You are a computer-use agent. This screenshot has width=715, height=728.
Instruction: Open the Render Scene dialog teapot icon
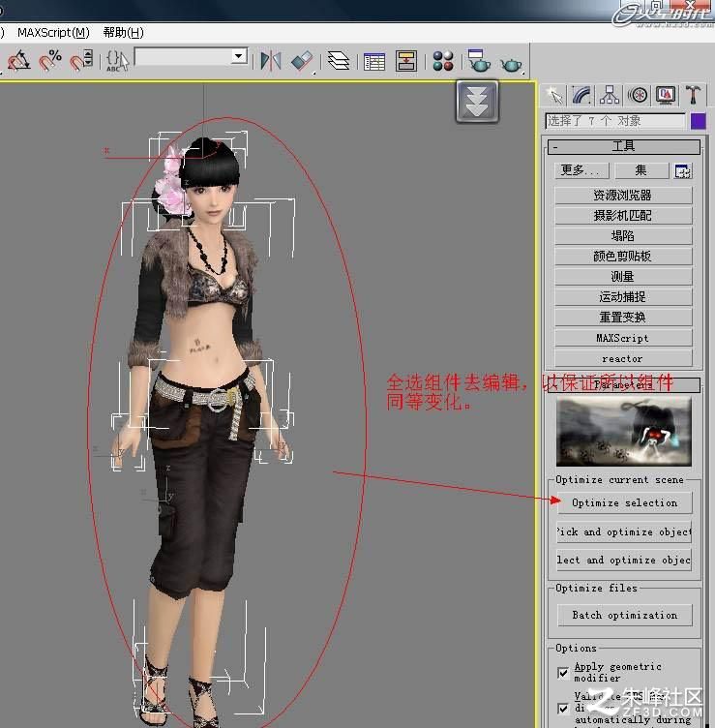(479, 61)
